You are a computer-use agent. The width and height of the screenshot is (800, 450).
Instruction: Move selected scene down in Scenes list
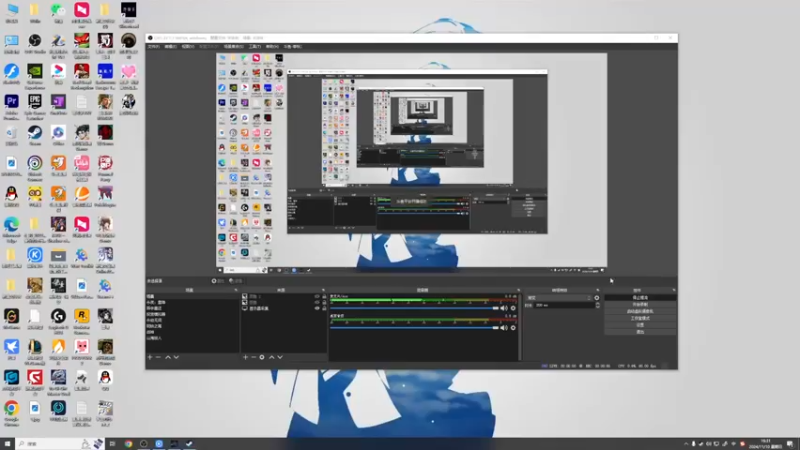click(177, 357)
